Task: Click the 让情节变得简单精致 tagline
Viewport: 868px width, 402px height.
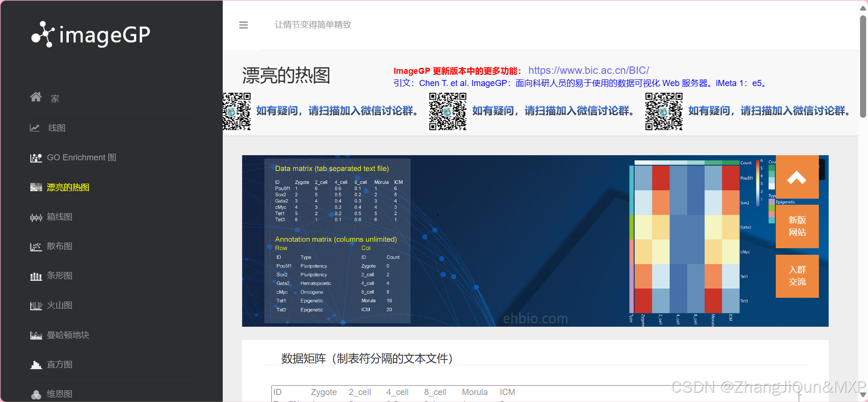Action: 313,25
